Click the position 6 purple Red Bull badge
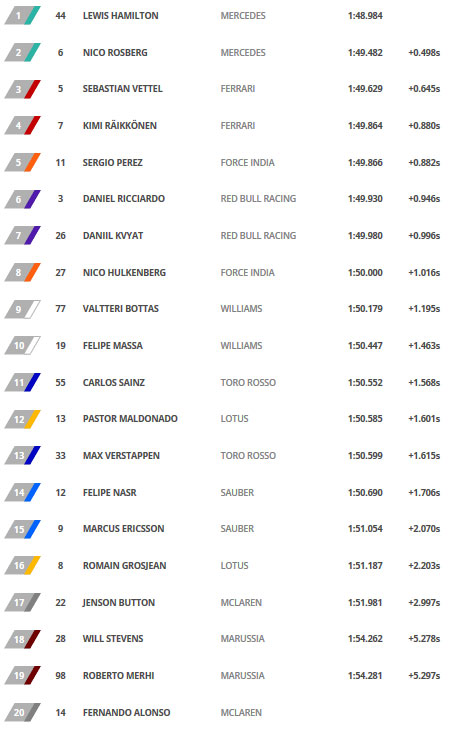Viewport: 457px width, 732px height. coord(22,199)
